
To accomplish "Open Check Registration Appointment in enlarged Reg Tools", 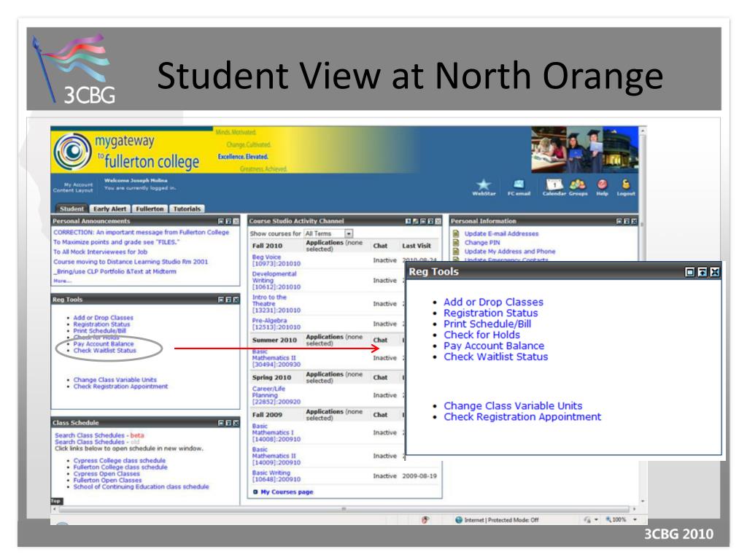I will tap(522, 416).
